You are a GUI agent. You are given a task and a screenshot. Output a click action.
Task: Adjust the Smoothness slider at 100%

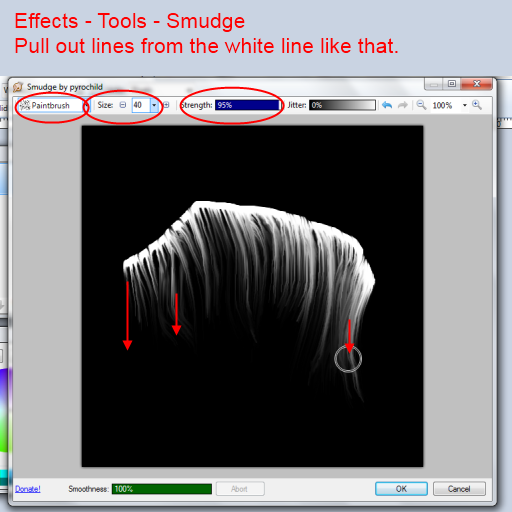click(162, 489)
